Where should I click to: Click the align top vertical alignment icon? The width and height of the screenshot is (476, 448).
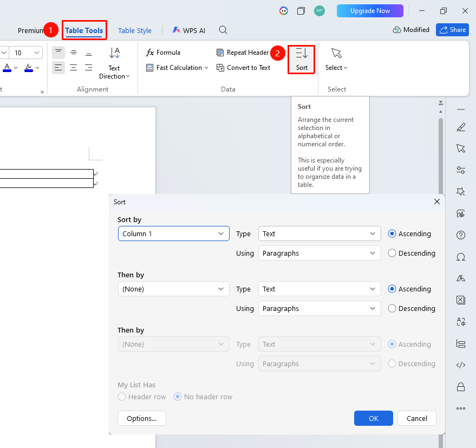(58, 53)
